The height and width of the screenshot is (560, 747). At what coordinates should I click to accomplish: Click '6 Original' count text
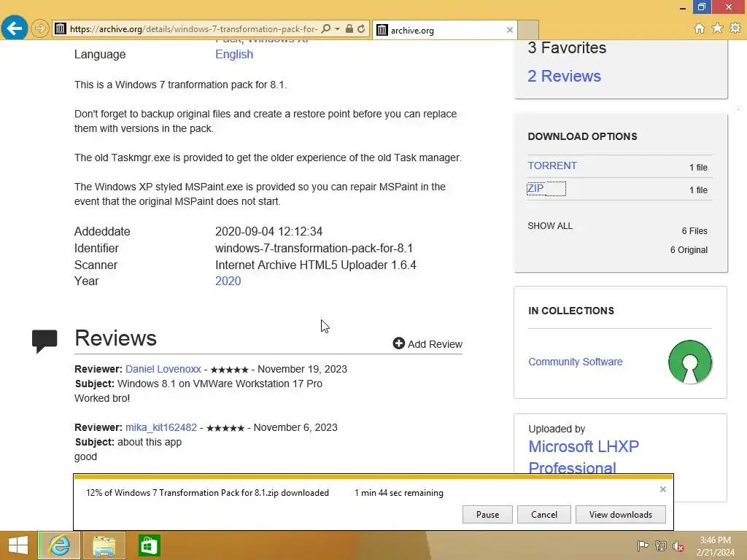point(689,250)
